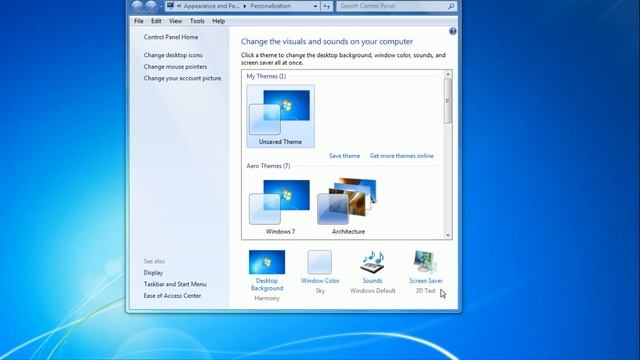Click the Window Color label text
640x360 pixels.
point(320,281)
